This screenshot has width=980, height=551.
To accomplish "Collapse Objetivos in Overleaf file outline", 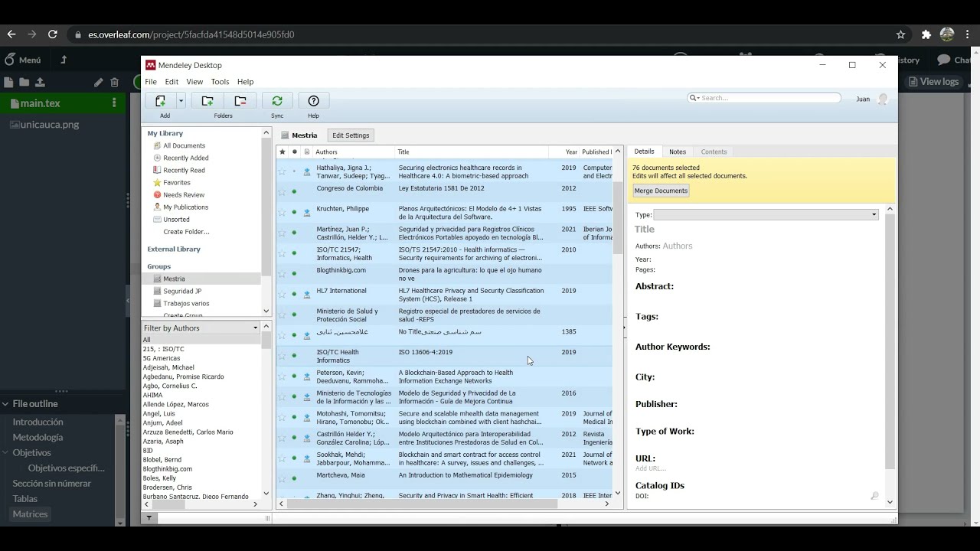I will (x=5, y=452).
